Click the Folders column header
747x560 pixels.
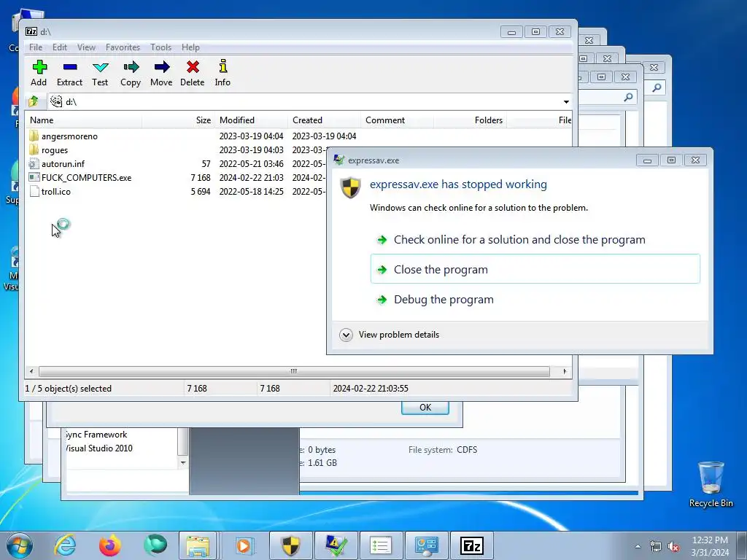[470, 120]
